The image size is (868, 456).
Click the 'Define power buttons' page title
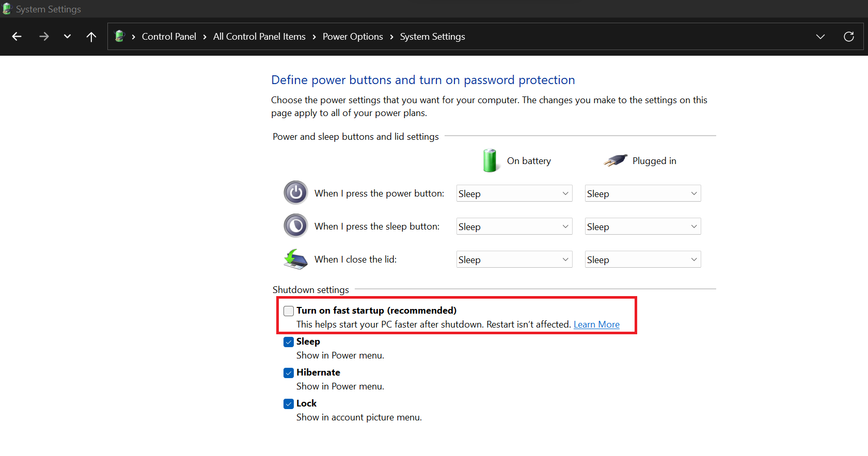click(x=423, y=80)
